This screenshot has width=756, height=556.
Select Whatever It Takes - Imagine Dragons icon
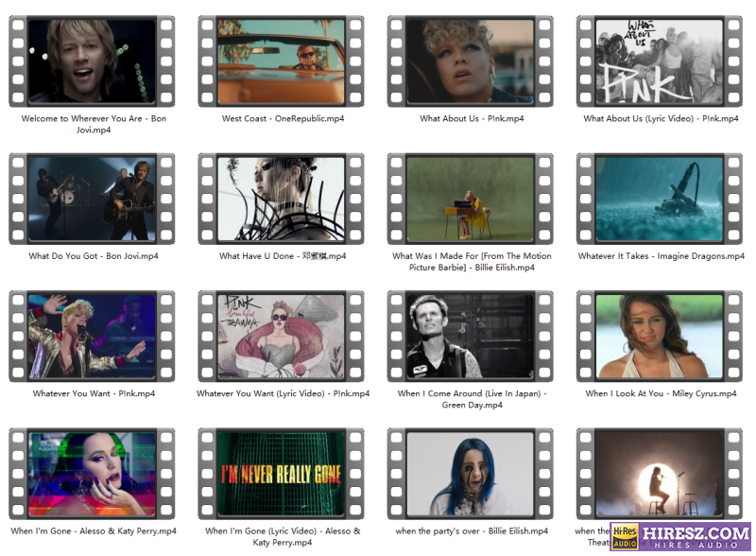tap(659, 199)
